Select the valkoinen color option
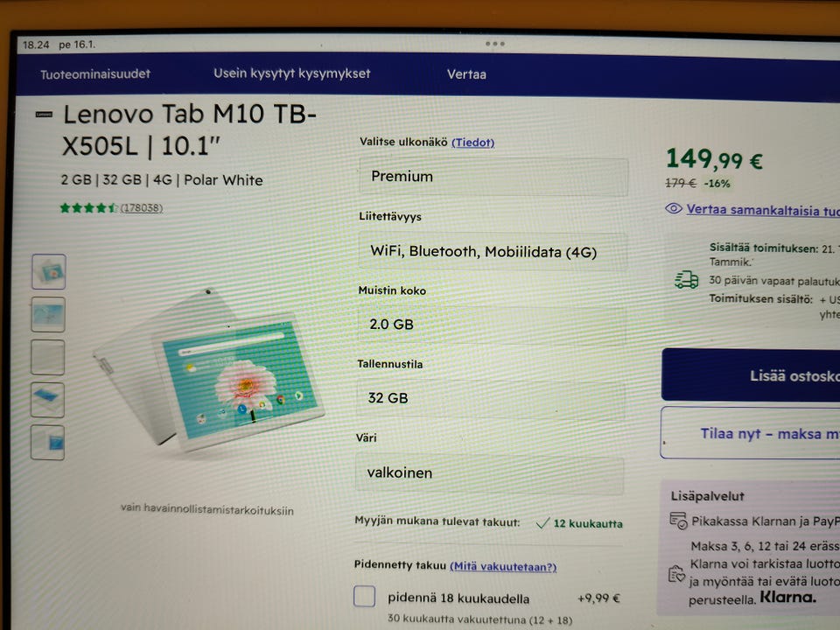Viewport: 840px width, 630px height. point(489,473)
